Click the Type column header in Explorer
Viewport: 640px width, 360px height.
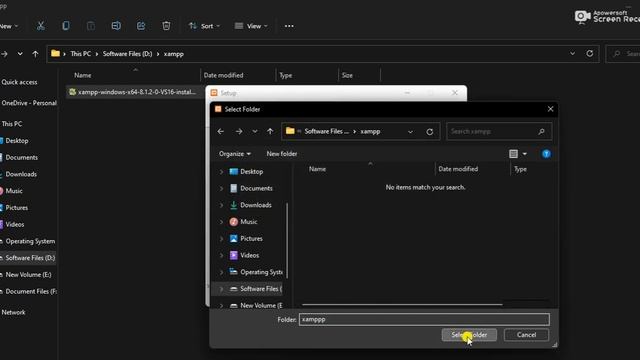tap(286, 75)
